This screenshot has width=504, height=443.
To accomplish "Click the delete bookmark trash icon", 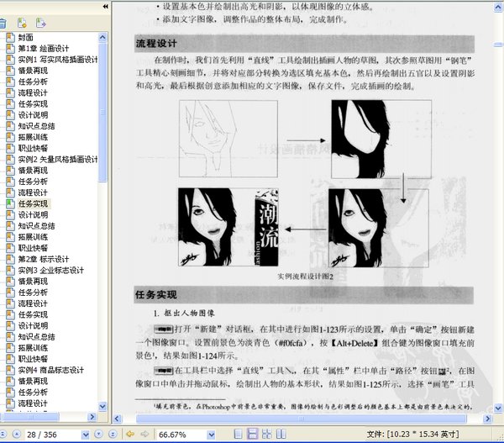I will click(3, 24).
